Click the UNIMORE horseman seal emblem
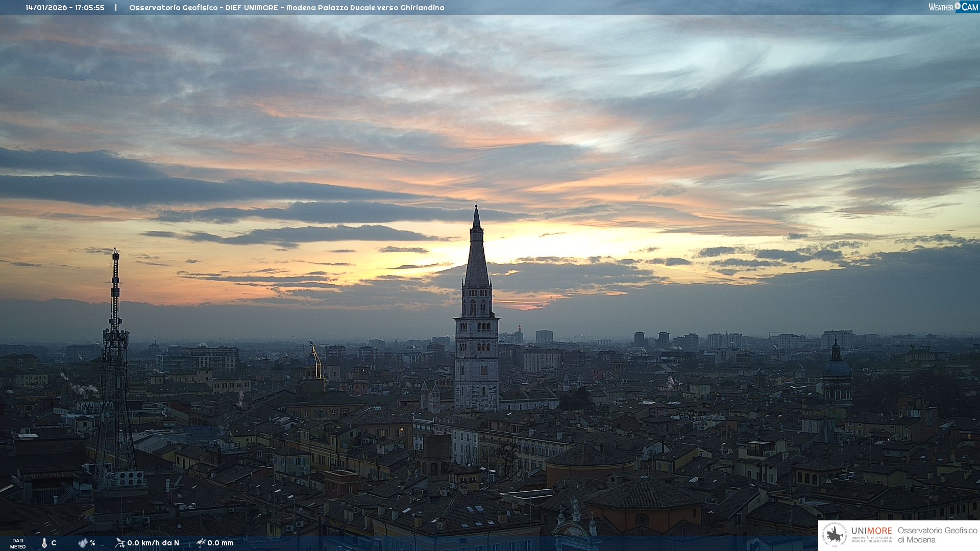The height and width of the screenshot is (551, 980). tap(835, 535)
